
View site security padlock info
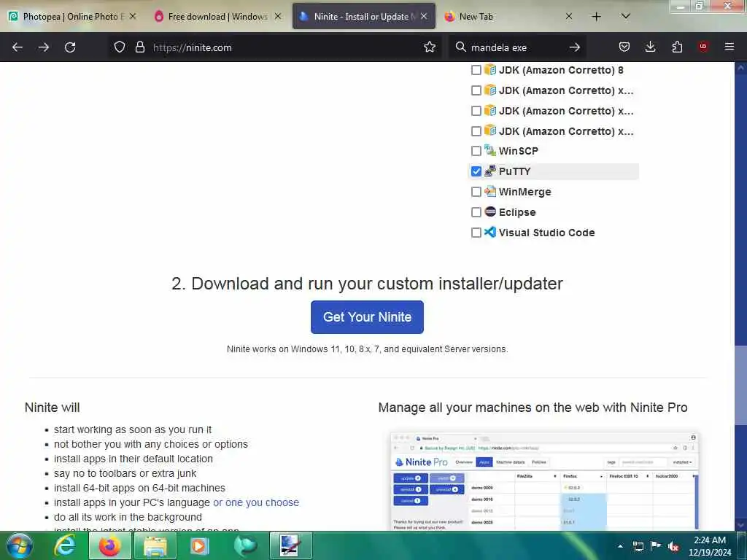tap(139, 47)
